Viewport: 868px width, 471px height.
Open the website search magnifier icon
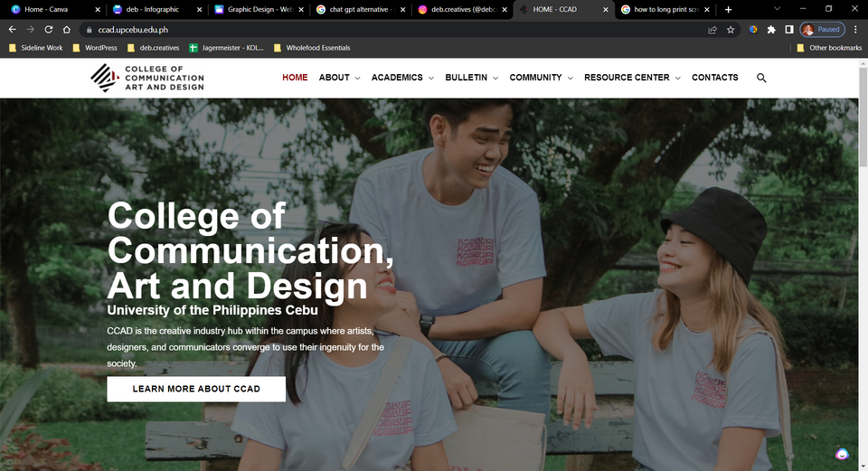(x=761, y=78)
